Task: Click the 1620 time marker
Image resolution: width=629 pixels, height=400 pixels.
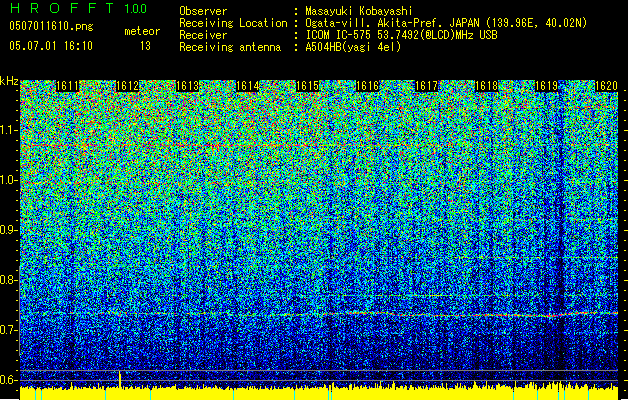Action: coord(606,86)
